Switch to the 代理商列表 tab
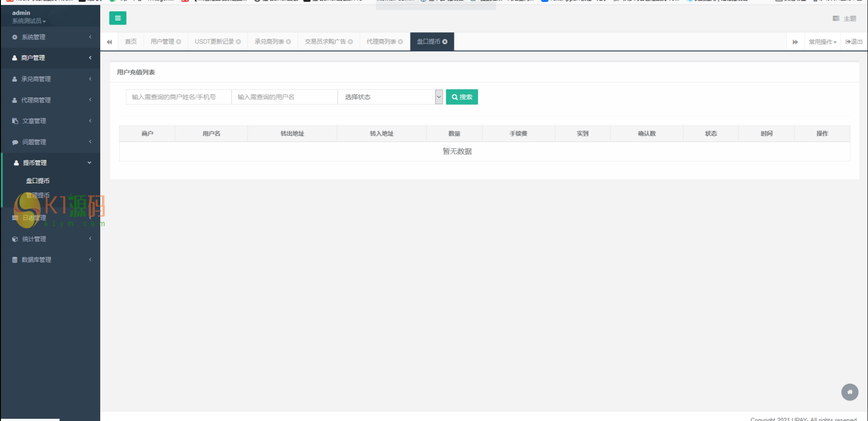Screen dimensions: 868x421 (381, 41)
